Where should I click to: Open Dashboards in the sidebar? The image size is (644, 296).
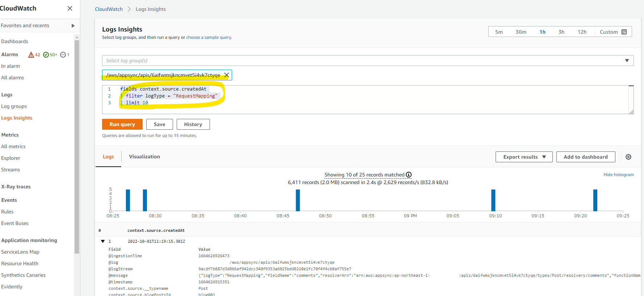(x=14, y=41)
